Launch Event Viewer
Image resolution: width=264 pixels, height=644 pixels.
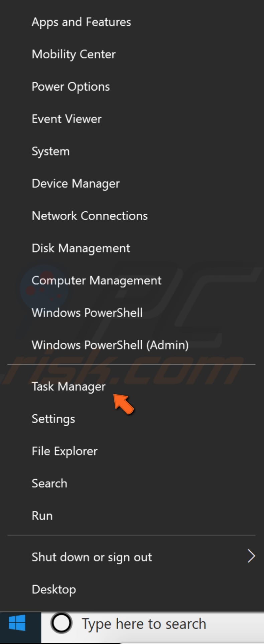point(67,119)
